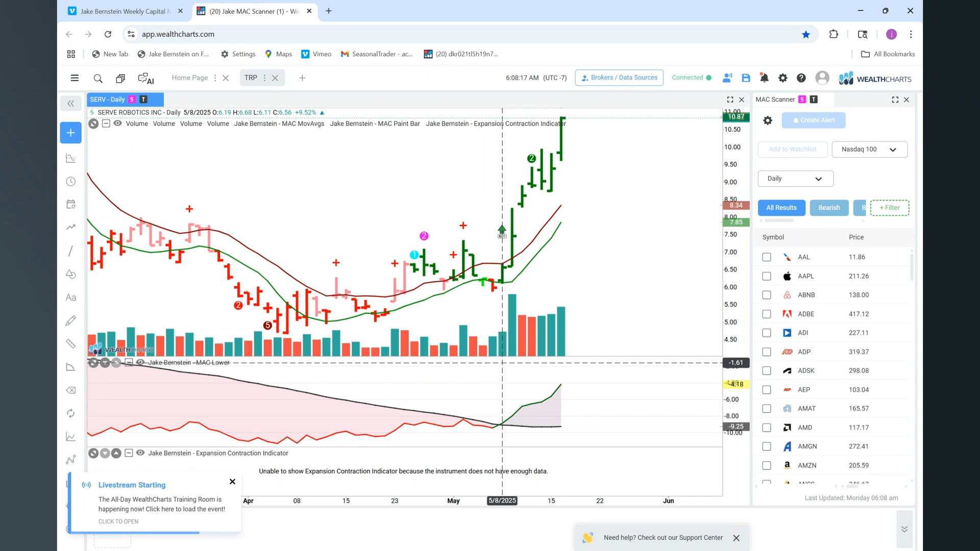Open the hamburger main menu
This screenshot has width=980, height=551.
(75, 78)
